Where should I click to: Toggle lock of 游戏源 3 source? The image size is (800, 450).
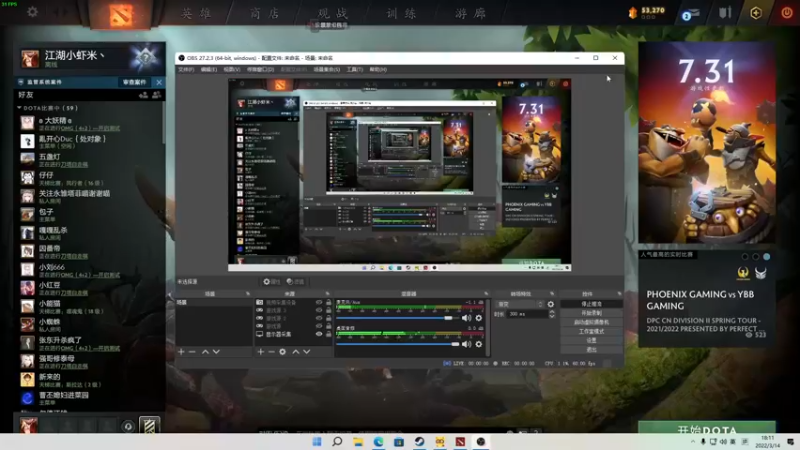point(329,310)
